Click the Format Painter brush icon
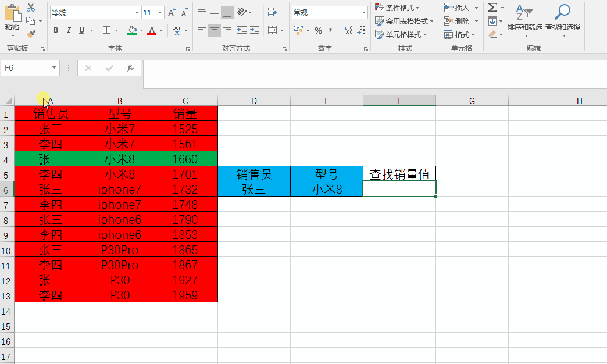The width and height of the screenshot is (607, 364). [x=31, y=34]
